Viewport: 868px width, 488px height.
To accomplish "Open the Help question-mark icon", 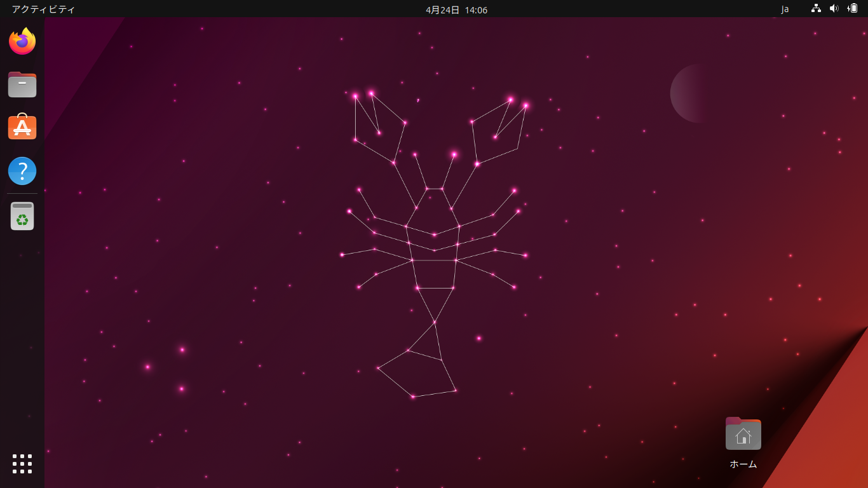I will [22, 171].
